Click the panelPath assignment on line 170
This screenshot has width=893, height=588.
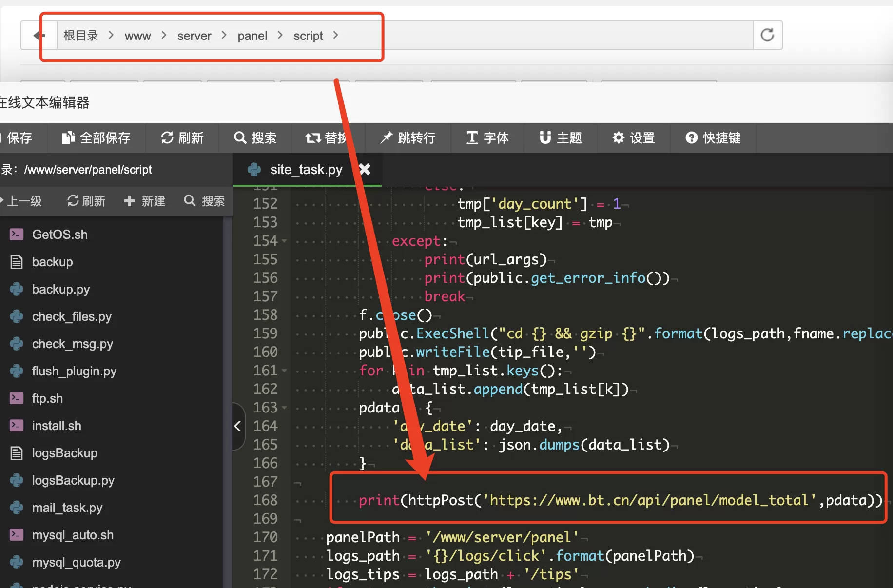click(x=452, y=537)
